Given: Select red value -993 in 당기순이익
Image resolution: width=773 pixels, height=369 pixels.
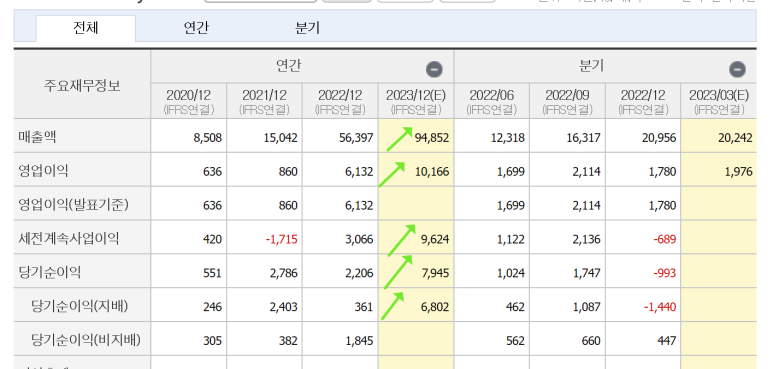Looking at the screenshot, I should [x=664, y=273].
